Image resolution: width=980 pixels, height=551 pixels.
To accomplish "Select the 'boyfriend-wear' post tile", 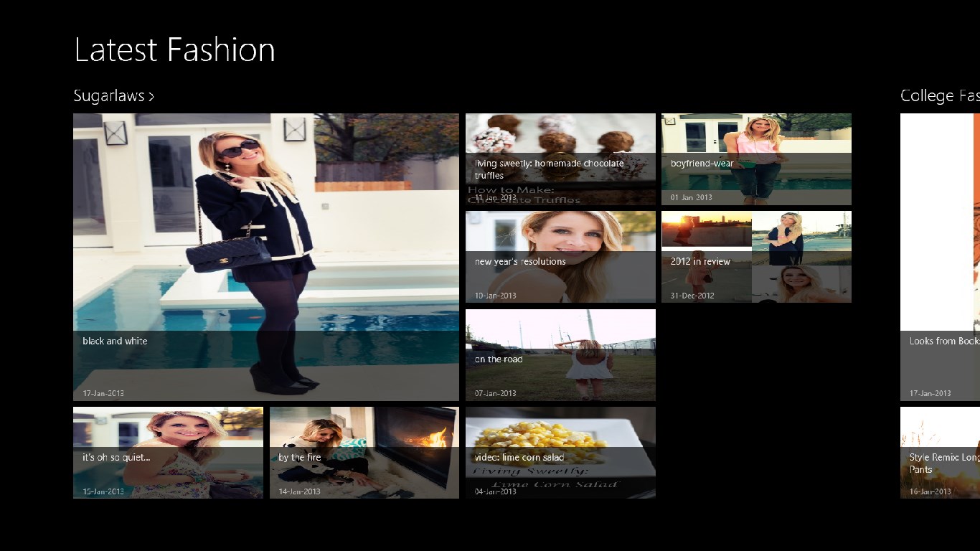I will click(756, 159).
